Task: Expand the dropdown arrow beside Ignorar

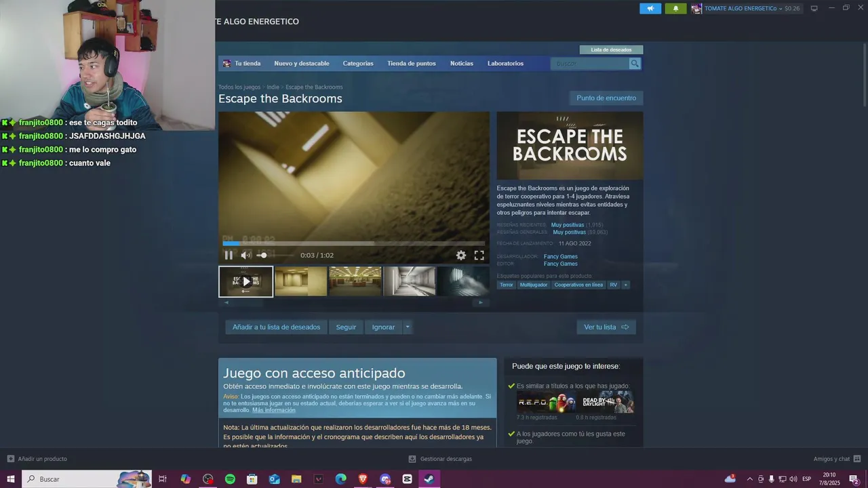Action: click(x=408, y=327)
